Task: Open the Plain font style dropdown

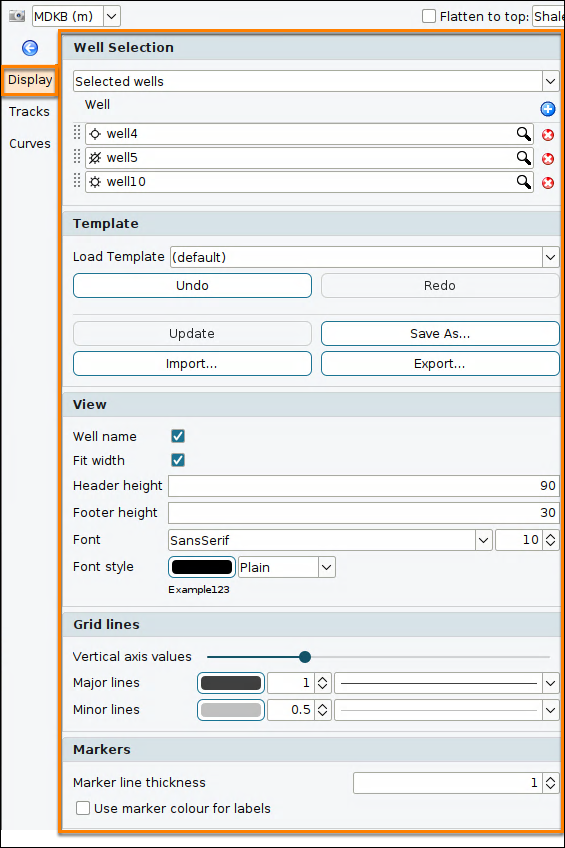Action: point(287,567)
